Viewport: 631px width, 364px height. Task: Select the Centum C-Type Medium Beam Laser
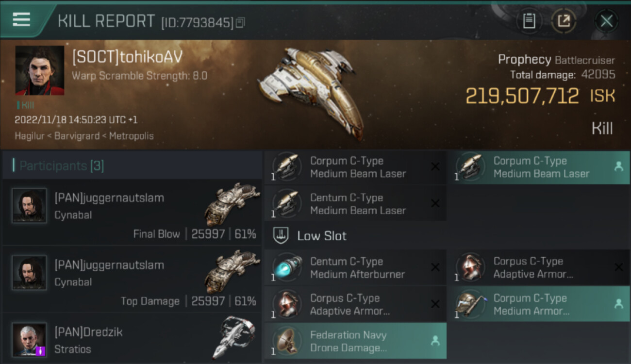(x=355, y=204)
